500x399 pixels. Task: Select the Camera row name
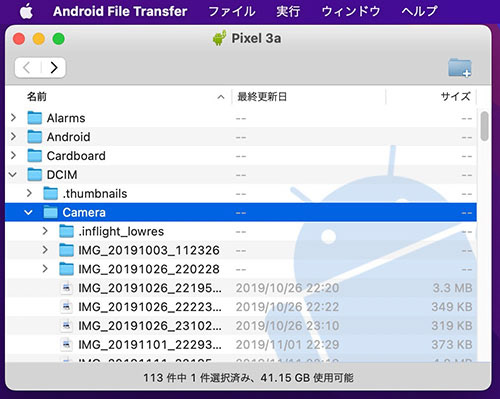[x=84, y=212]
